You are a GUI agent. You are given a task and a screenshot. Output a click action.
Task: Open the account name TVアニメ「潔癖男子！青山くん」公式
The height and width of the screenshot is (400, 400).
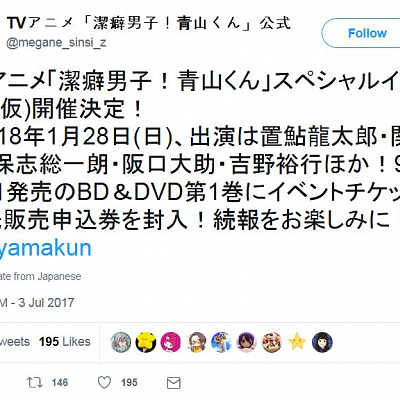coord(149,23)
